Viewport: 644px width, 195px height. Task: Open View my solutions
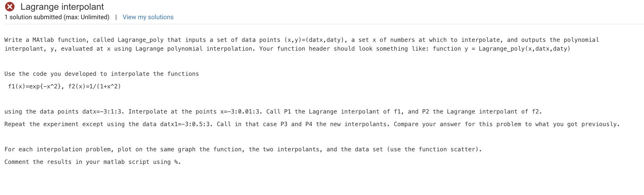click(x=148, y=17)
